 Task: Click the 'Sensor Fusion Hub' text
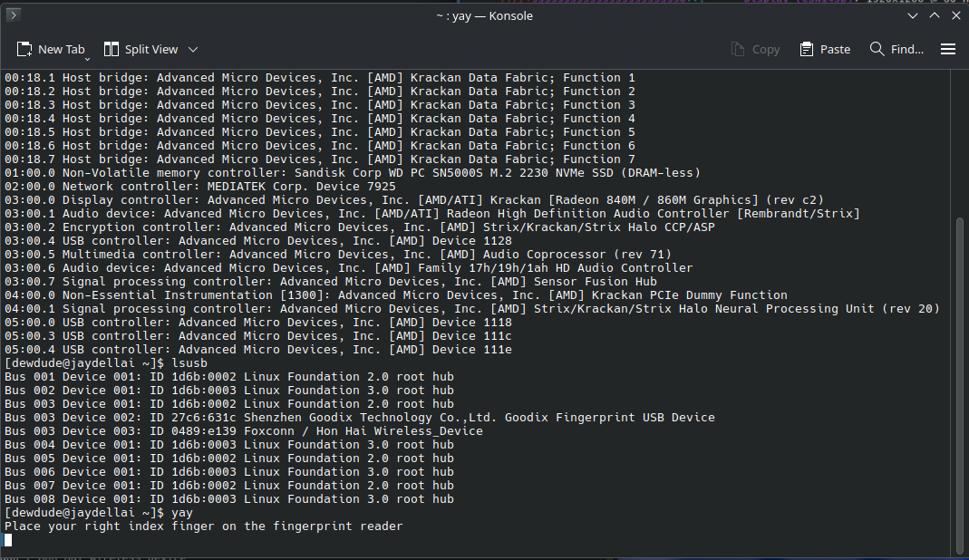coord(596,281)
